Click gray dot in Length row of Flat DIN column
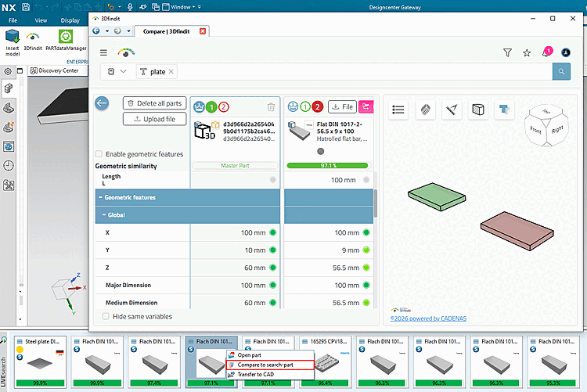Screen dimensions: 587x392 366,180
